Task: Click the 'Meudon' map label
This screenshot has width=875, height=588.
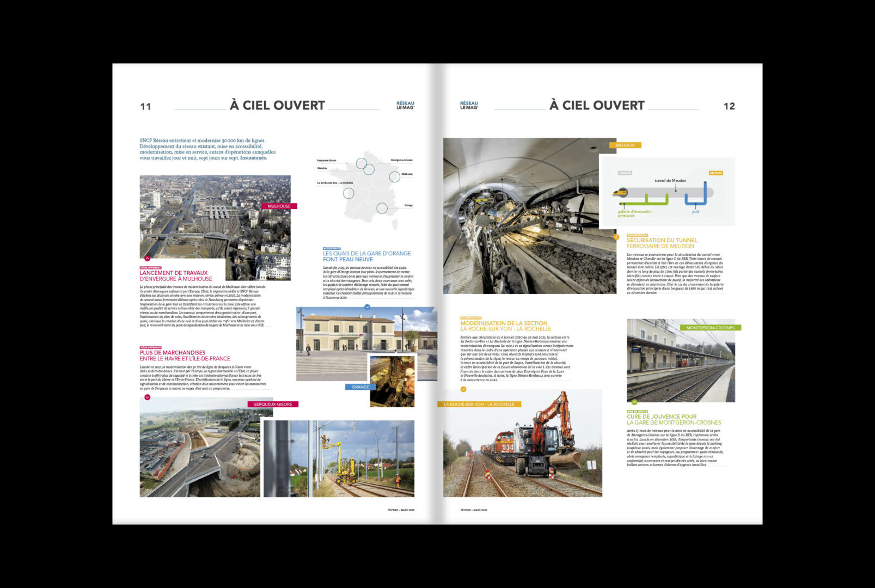Action: 322,168
